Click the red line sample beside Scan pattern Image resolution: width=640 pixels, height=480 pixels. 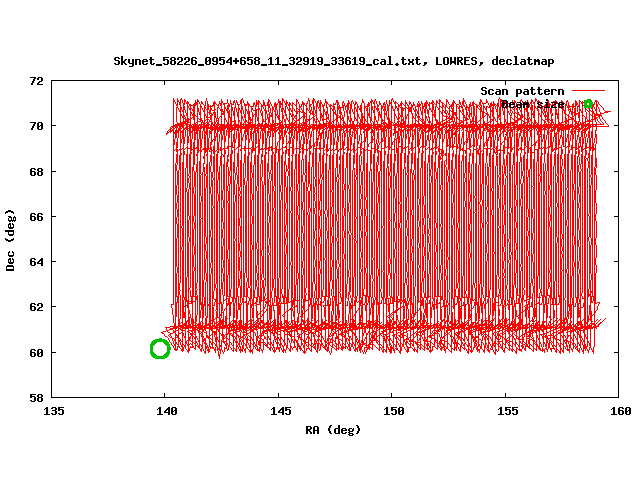pyautogui.click(x=588, y=91)
